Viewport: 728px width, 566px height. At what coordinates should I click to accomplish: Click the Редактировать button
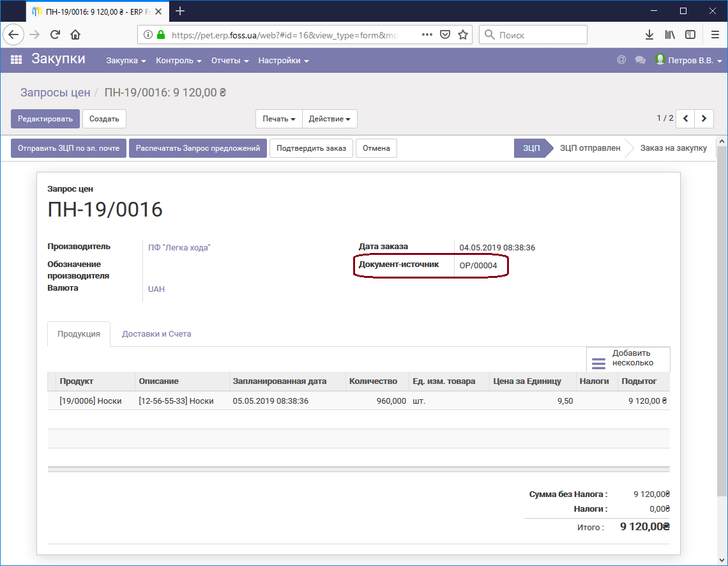click(45, 118)
